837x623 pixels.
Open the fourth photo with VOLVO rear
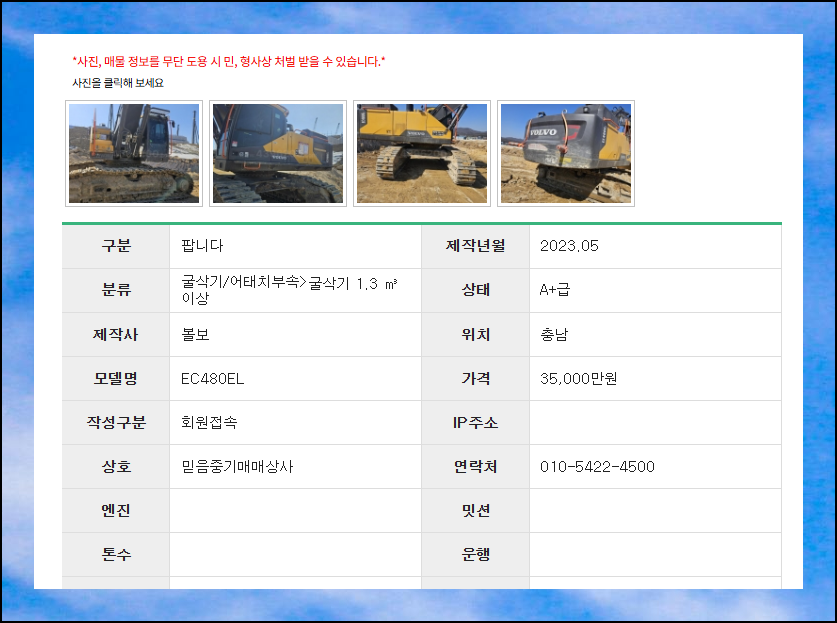pos(566,153)
